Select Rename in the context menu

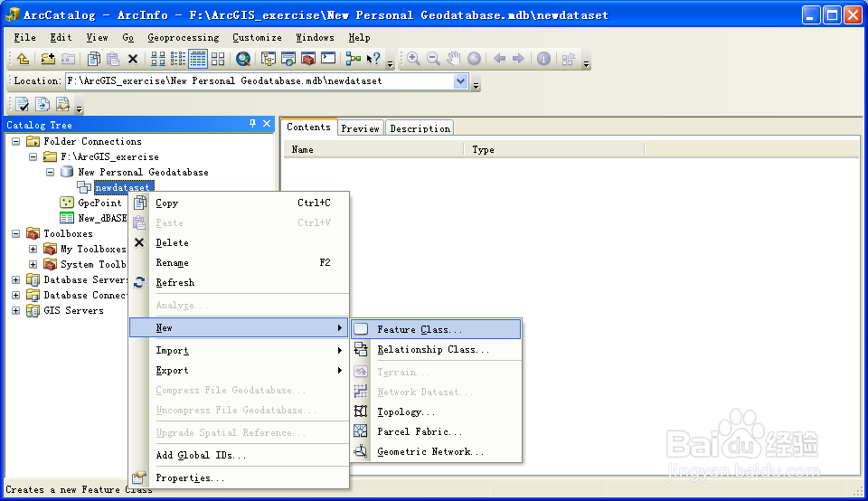tap(239, 263)
